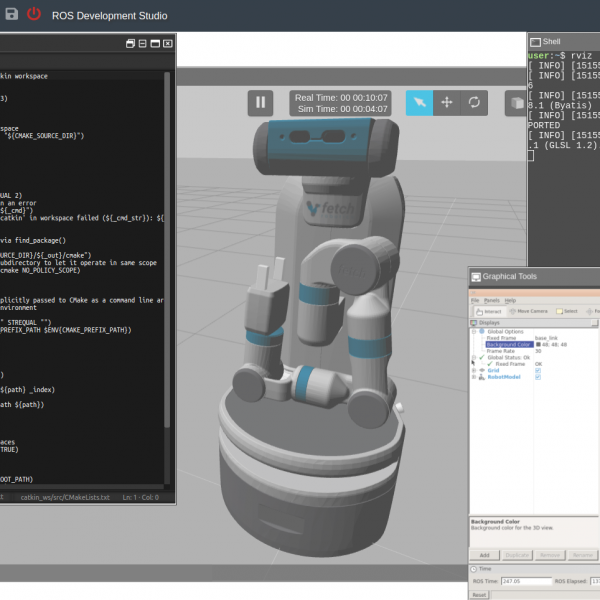Click the base_link fixed frame value

[546, 338]
